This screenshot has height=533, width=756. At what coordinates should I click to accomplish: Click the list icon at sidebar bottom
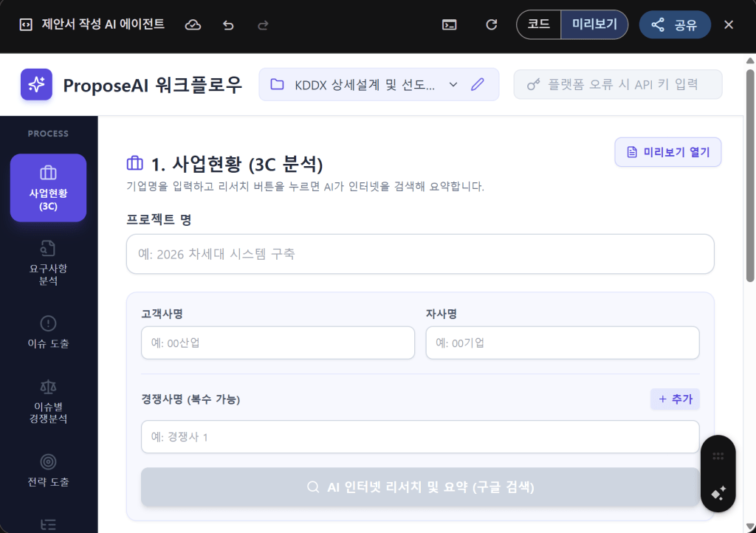click(x=48, y=524)
